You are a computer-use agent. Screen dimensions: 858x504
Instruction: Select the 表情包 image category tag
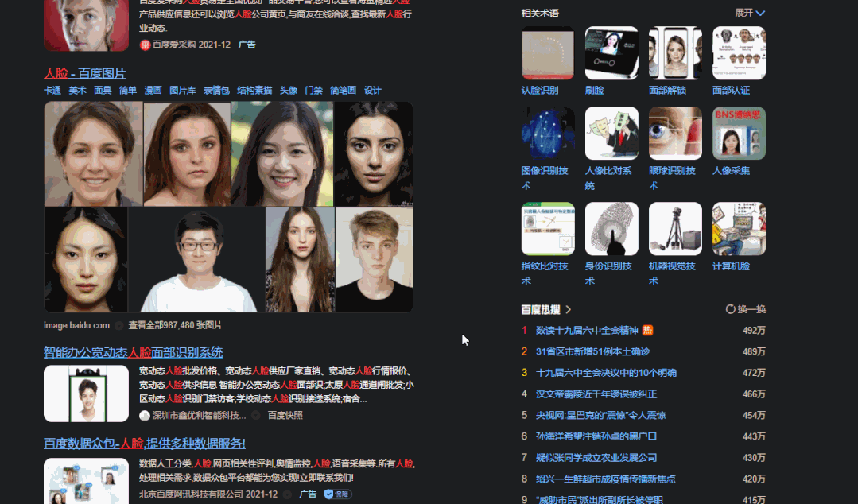(216, 91)
